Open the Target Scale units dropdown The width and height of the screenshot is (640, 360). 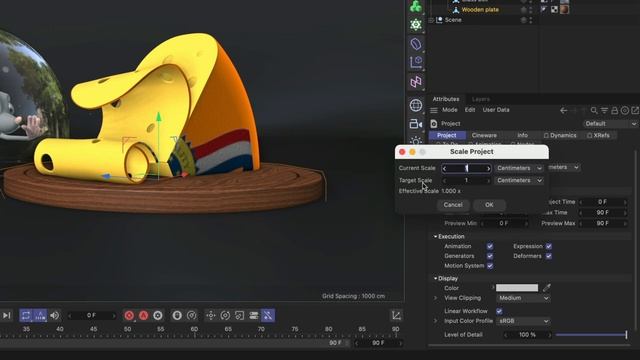click(x=519, y=180)
